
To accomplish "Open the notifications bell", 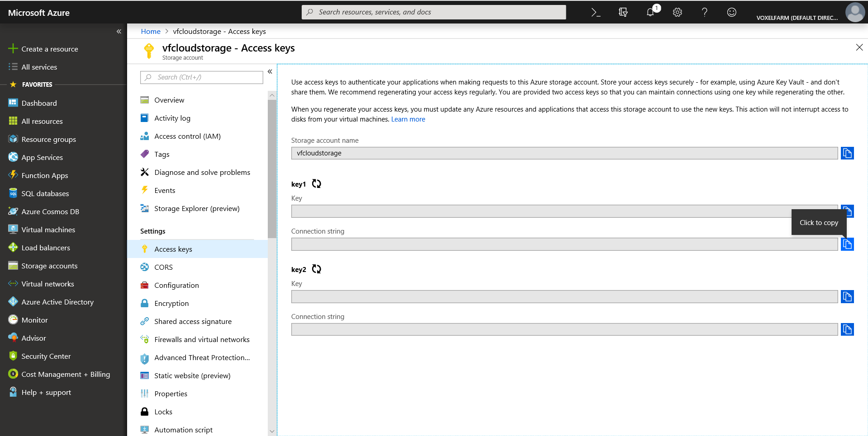I will tap(650, 13).
